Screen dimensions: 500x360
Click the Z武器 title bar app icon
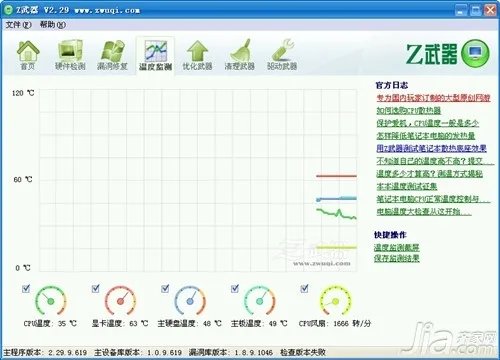point(8,10)
